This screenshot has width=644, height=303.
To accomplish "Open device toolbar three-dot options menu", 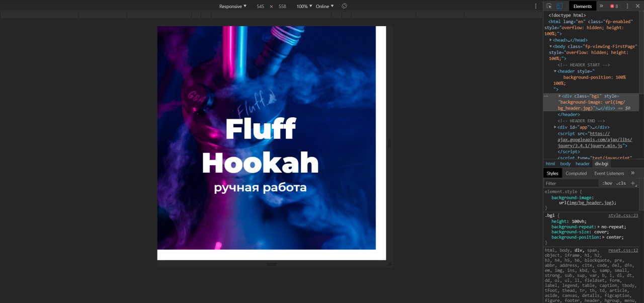I will pyautogui.click(x=536, y=6).
